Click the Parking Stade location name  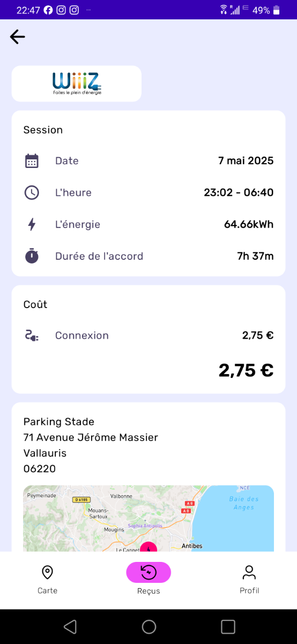tap(59, 422)
